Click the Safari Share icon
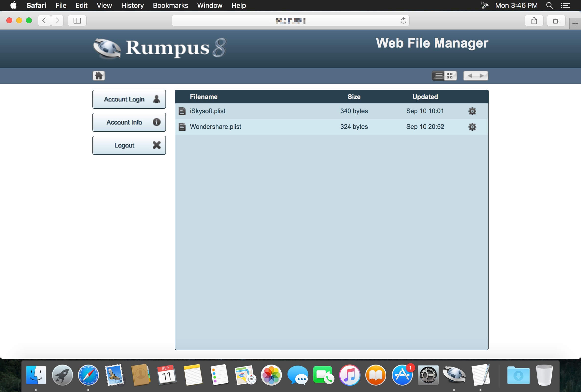 pos(534,21)
